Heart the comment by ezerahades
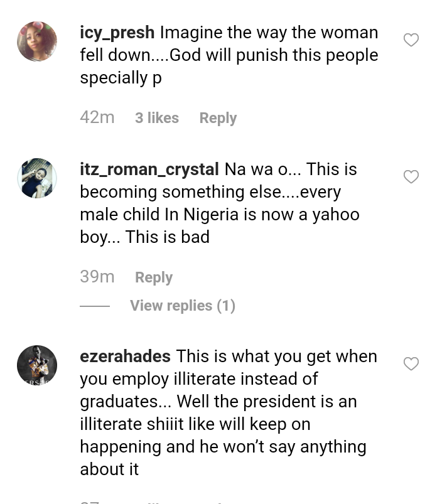This screenshot has width=447, height=504. click(x=411, y=364)
